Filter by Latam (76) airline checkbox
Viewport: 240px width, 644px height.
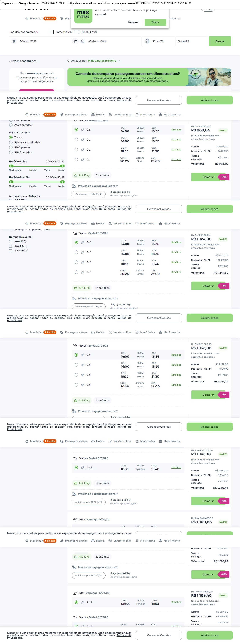click(11, 251)
